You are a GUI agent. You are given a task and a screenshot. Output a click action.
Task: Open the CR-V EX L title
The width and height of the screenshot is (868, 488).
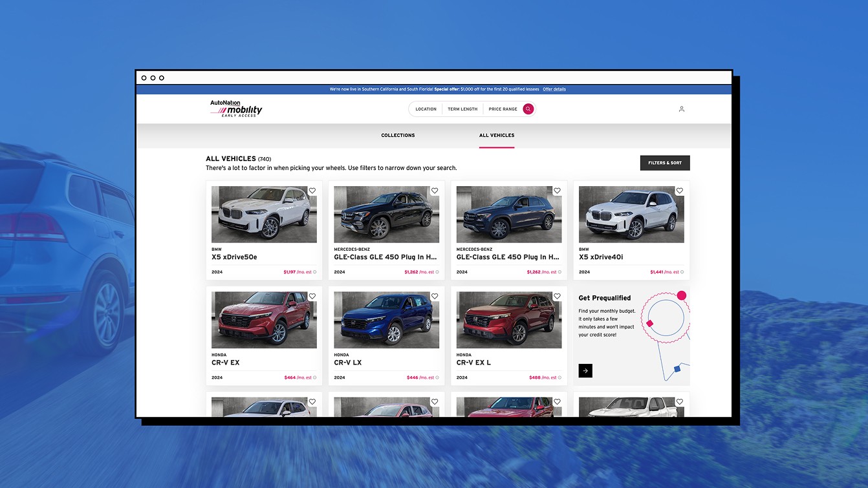point(473,363)
